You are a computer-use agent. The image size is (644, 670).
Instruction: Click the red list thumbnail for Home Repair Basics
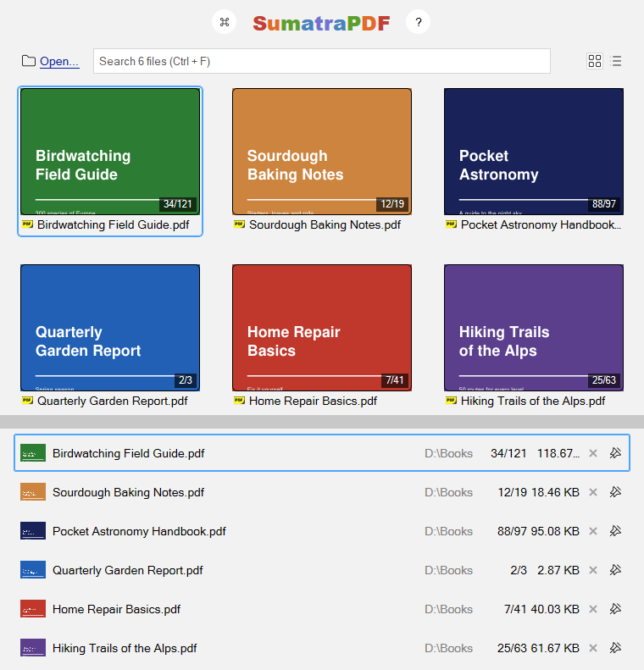33,608
